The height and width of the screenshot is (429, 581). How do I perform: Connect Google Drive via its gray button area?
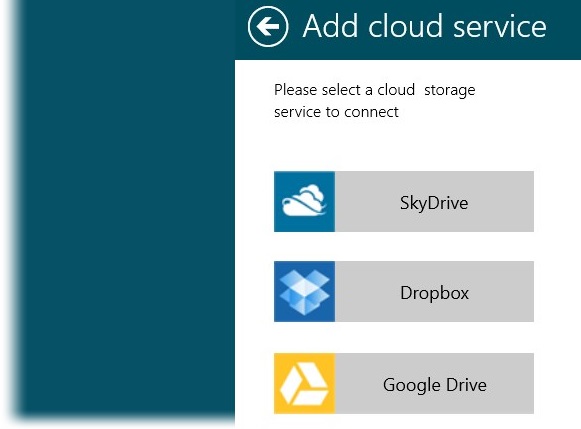pos(434,383)
